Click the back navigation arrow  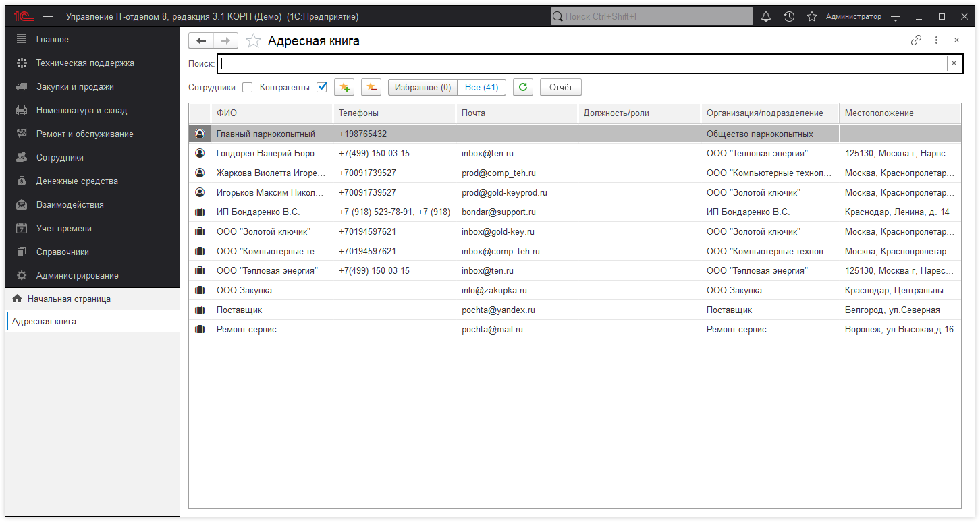(200, 41)
